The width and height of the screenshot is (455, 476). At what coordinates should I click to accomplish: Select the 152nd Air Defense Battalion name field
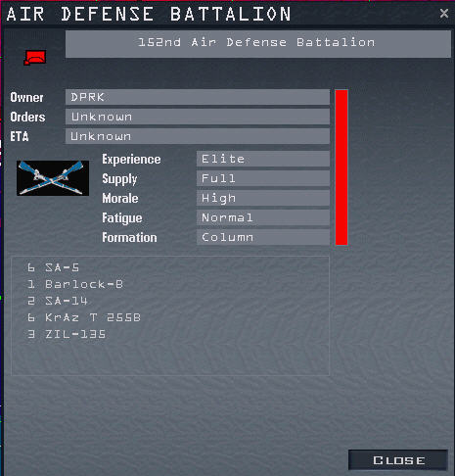coord(257,44)
